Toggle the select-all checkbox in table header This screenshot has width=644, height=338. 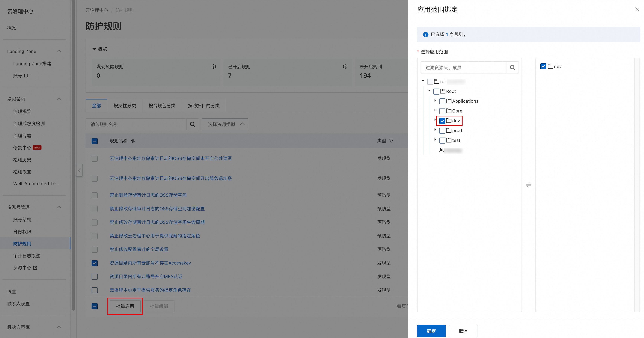coord(95,141)
